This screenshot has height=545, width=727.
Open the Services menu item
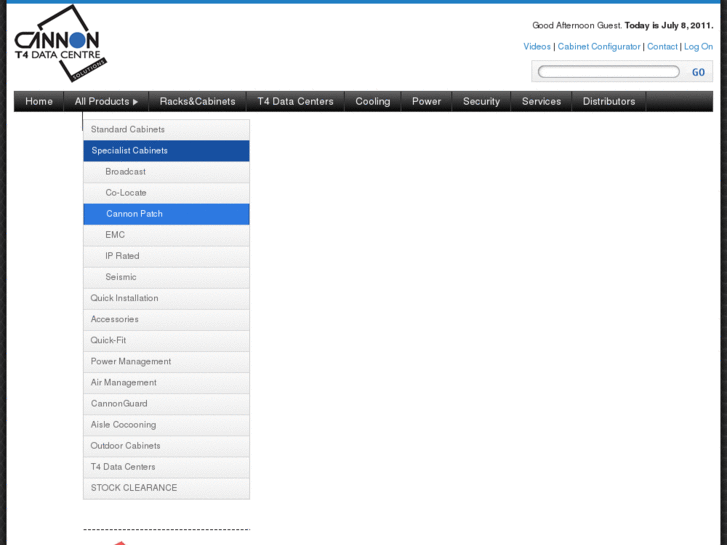541,101
